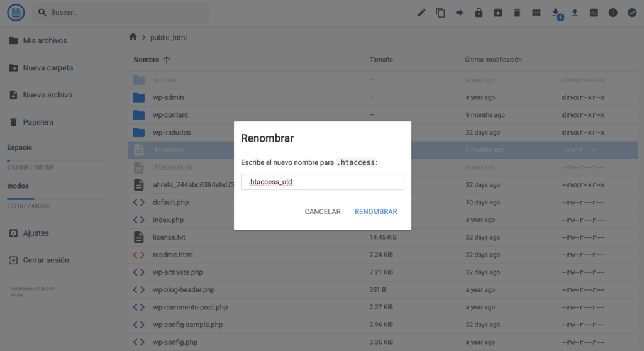Viewport: 644px width, 351px height.
Task: Click the wp-admin folder icon
Action: pyautogui.click(x=139, y=97)
